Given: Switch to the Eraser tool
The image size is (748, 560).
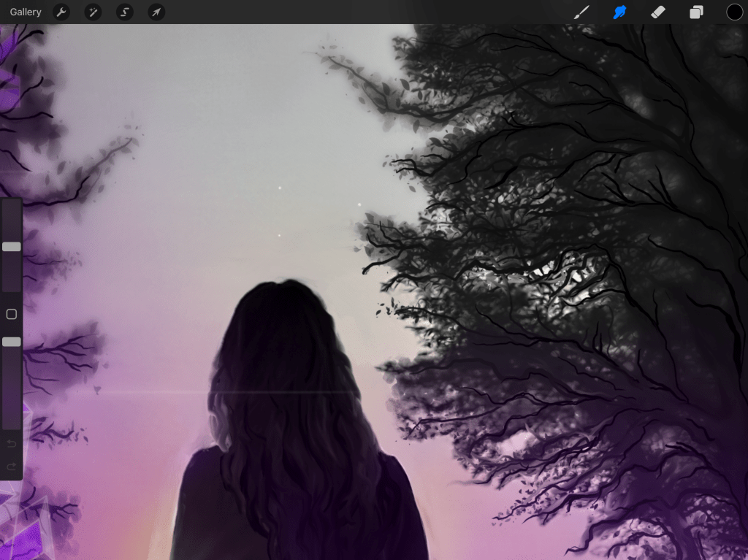Looking at the screenshot, I should (658, 12).
